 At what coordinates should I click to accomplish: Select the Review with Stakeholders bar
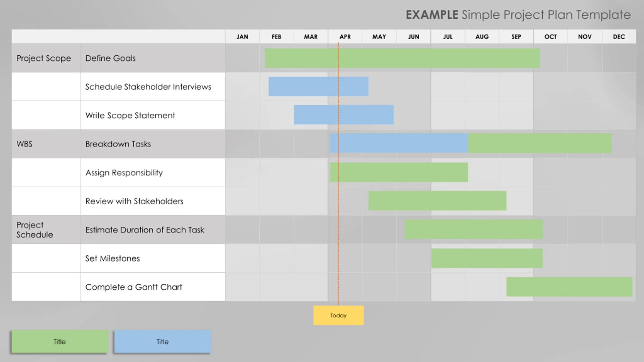pos(437,201)
